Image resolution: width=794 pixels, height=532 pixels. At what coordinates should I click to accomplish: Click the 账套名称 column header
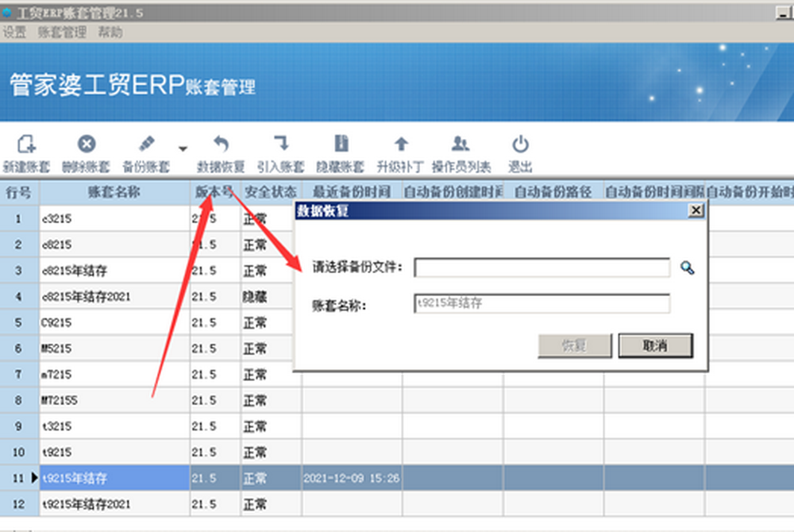[x=114, y=192]
